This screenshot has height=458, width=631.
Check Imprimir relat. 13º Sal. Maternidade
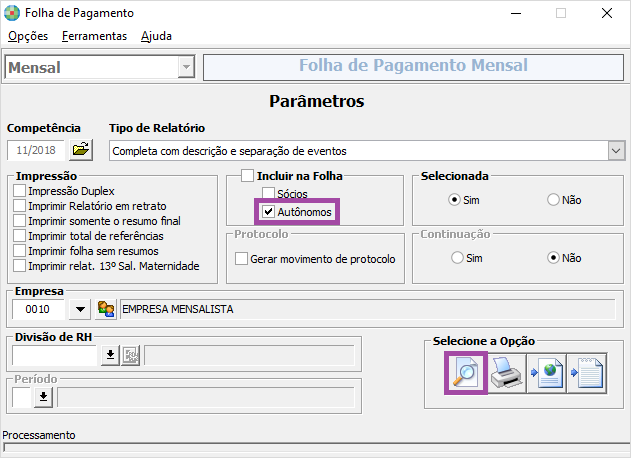coord(19,266)
